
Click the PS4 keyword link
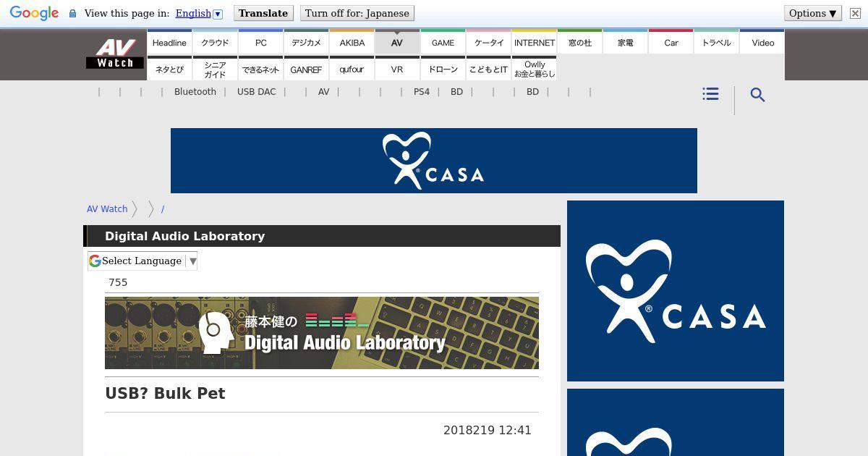(x=422, y=92)
